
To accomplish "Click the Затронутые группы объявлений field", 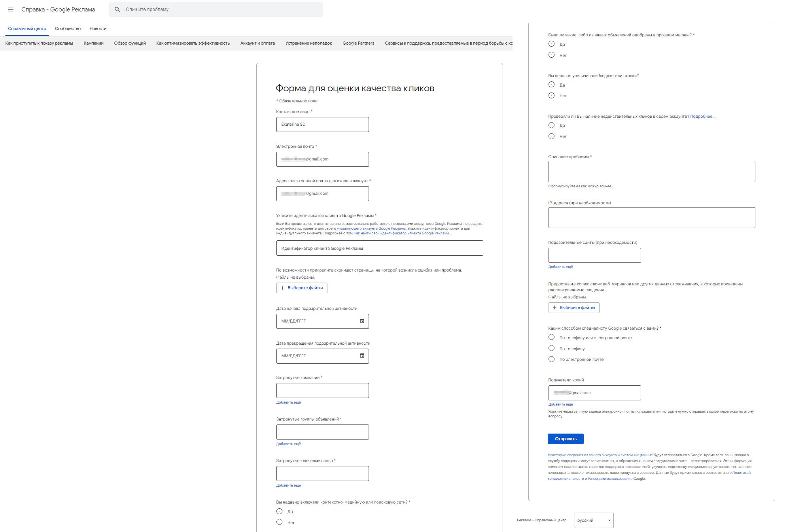I will (x=322, y=432).
